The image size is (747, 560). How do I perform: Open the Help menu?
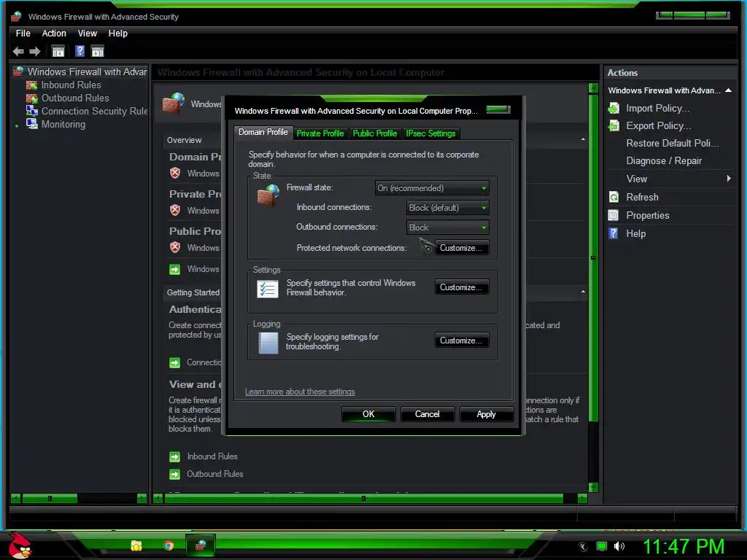[x=117, y=34]
